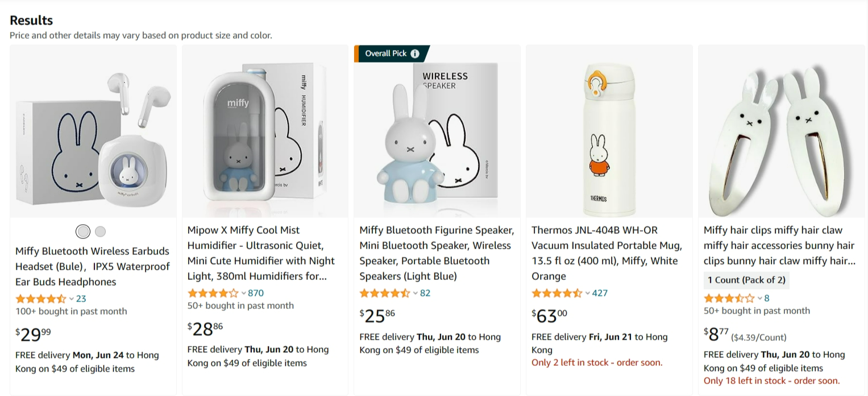Open Mipow X Miffy Humidifier title link
Screen dimensions: 868x396
tap(261, 253)
